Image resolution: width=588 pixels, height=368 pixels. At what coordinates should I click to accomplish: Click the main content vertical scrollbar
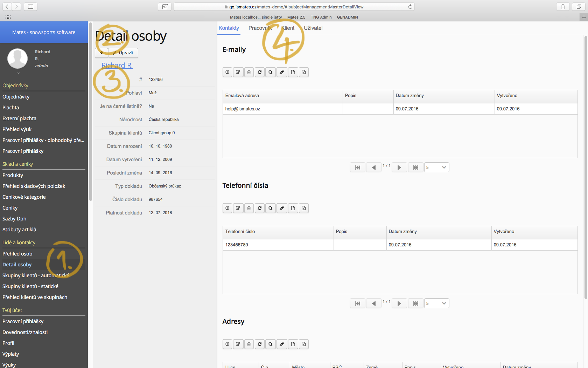[x=586, y=168]
